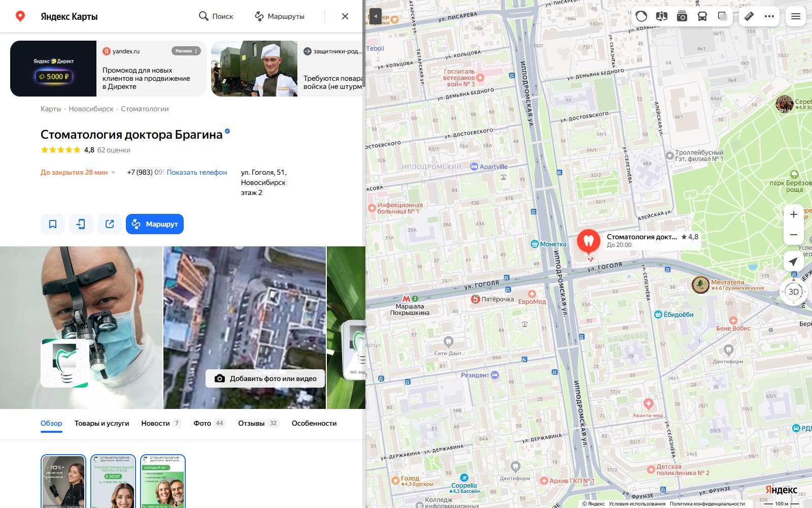Toggle the traffic layer icon
This screenshot has height=508, width=812.
641,16
